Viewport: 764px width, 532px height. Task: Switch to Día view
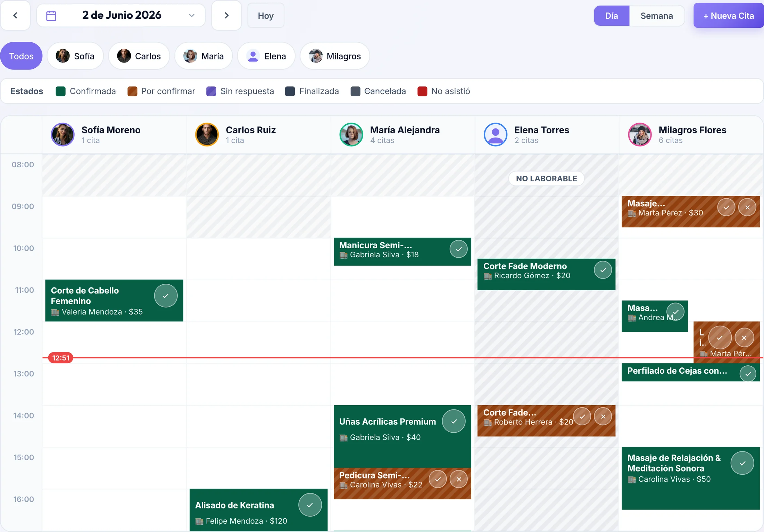click(x=612, y=16)
